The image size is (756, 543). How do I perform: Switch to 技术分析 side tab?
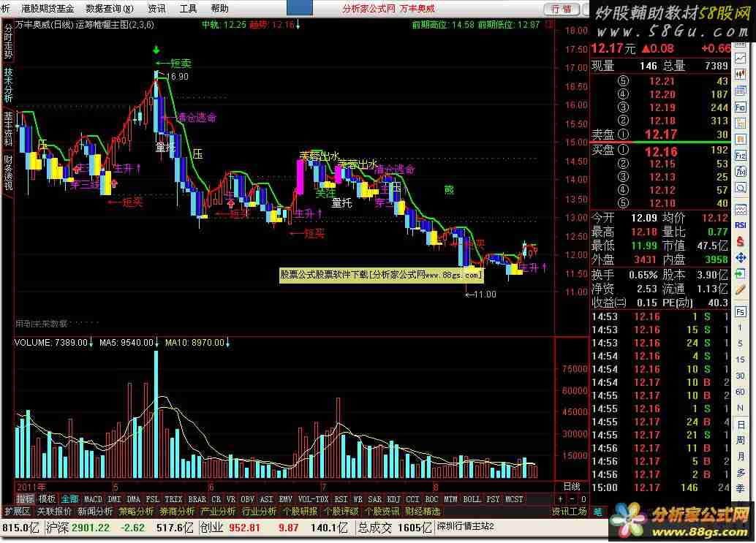[8, 85]
